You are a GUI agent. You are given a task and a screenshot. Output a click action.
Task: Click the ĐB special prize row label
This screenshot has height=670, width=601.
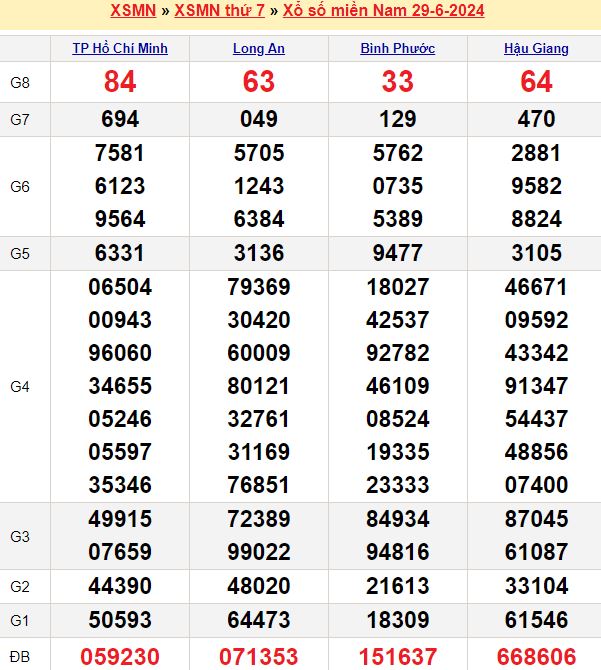pyautogui.click(x=20, y=656)
